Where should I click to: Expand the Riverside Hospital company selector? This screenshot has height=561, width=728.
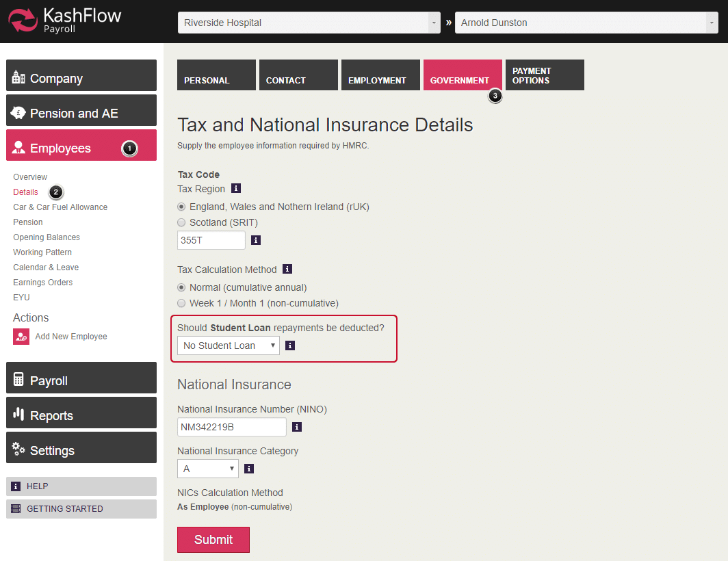coord(309,23)
